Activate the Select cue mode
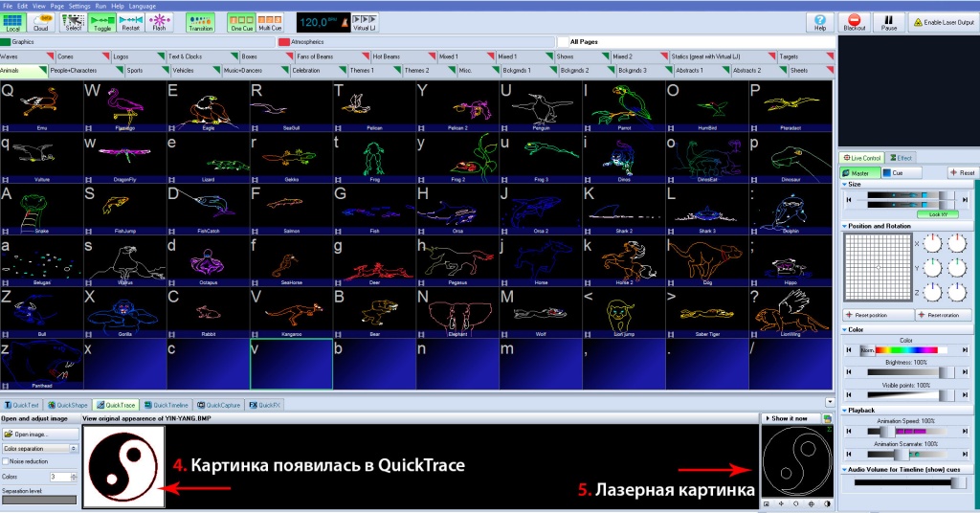 73,23
